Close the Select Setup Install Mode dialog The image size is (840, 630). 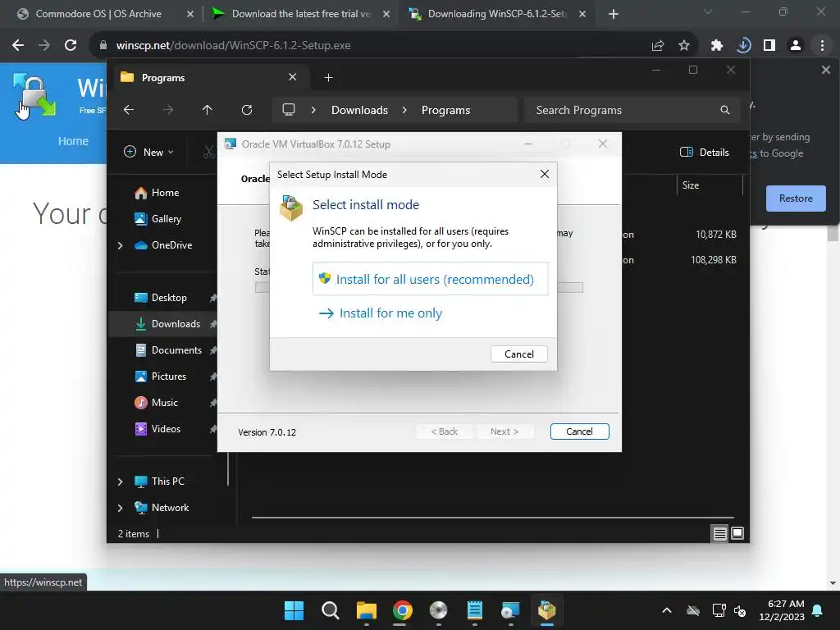[x=545, y=174]
